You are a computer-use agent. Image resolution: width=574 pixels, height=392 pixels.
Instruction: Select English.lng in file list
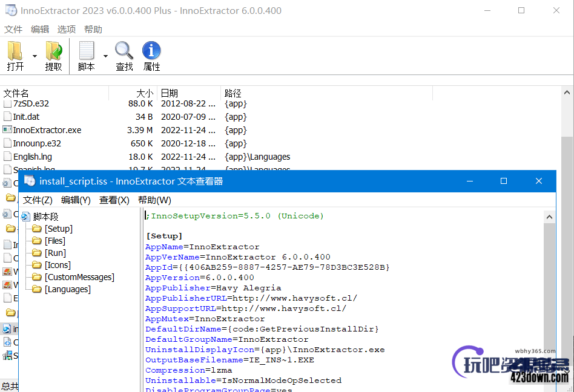tap(33, 157)
